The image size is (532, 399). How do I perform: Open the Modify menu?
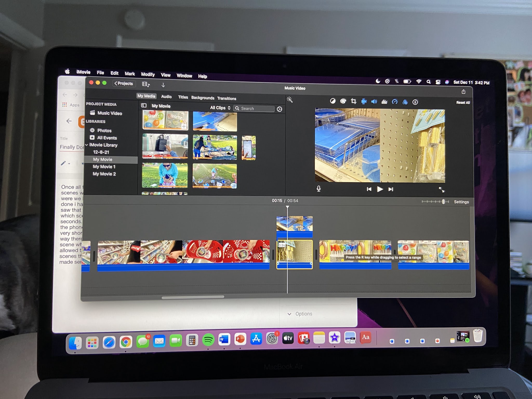148,74
